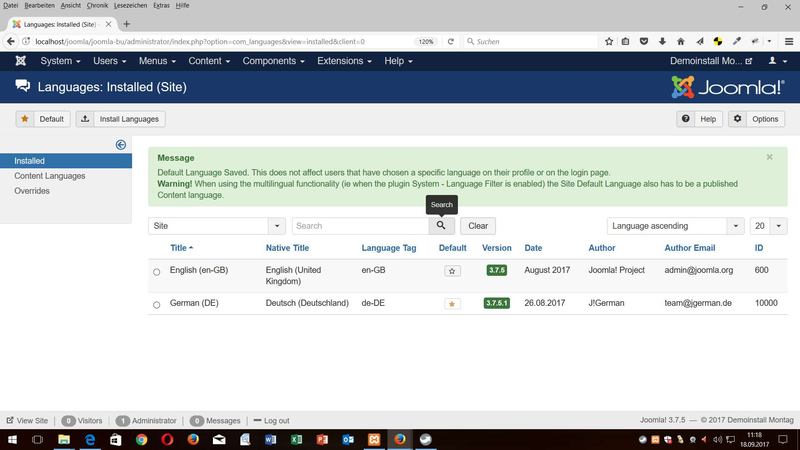Open a new browser tab with the plus
Viewport: 800px width, 450px height.
127,24
